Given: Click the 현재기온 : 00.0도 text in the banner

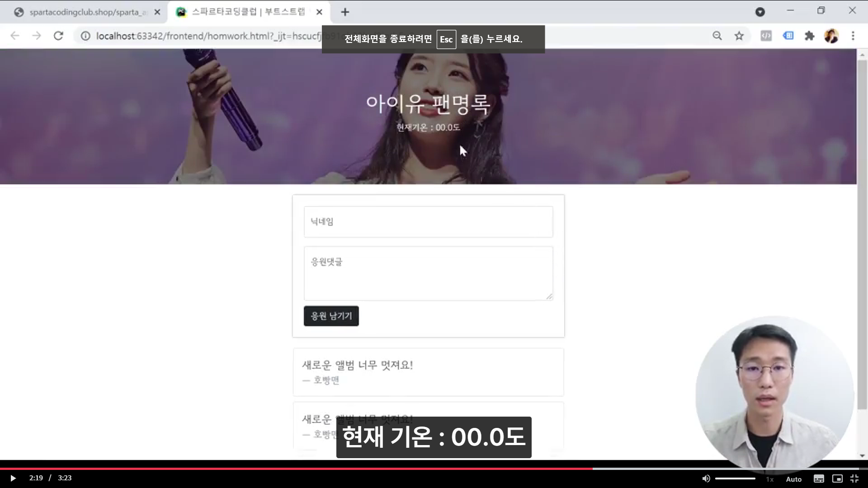Looking at the screenshot, I should [428, 127].
